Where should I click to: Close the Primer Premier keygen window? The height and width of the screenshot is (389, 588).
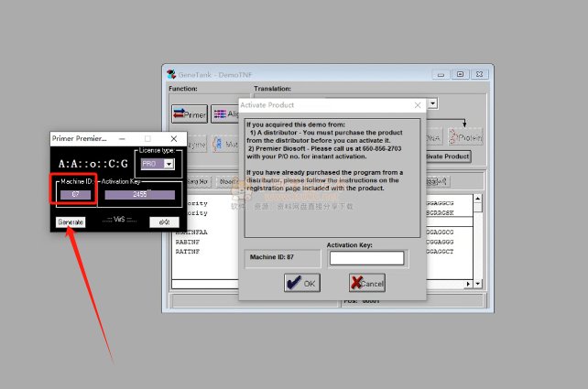point(174,138)
